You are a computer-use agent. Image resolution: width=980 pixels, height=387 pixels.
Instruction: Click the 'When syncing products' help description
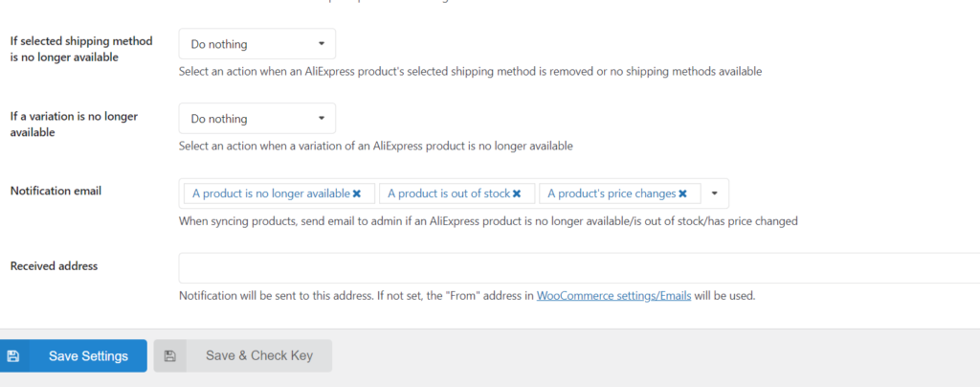pos(488,220)
